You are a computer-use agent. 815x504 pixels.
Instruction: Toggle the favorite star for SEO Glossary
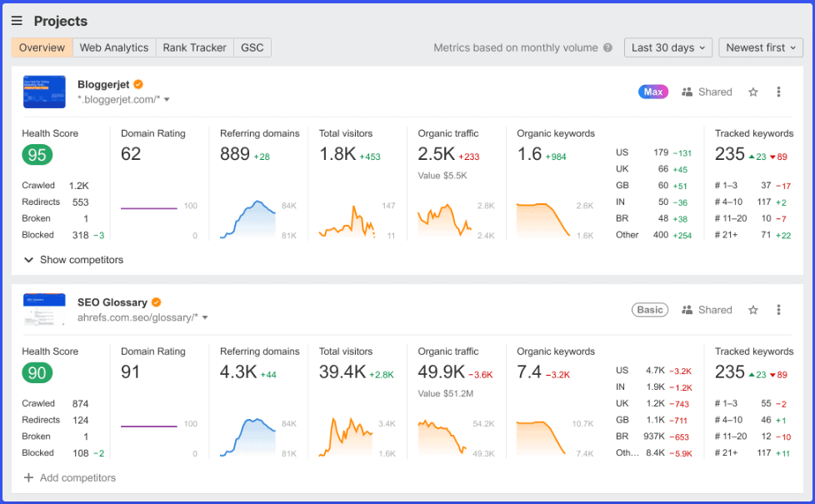tap(753, 309)
